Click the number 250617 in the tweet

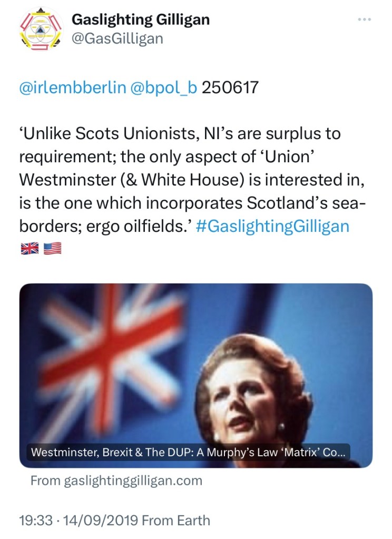(231, 87)
